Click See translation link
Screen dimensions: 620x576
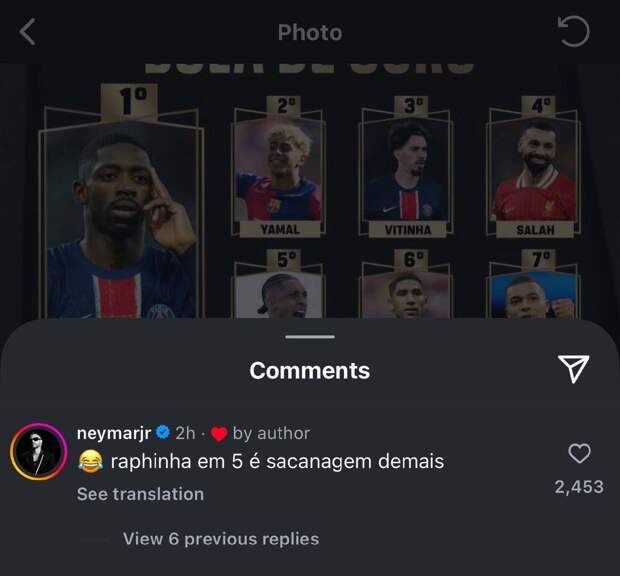point(140,494)
